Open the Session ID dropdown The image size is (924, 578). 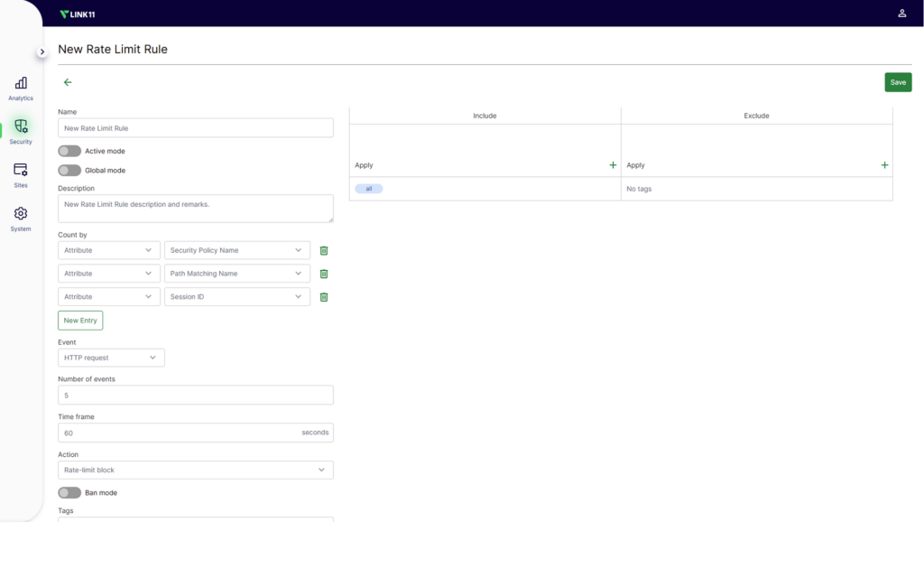pos(237,296)
